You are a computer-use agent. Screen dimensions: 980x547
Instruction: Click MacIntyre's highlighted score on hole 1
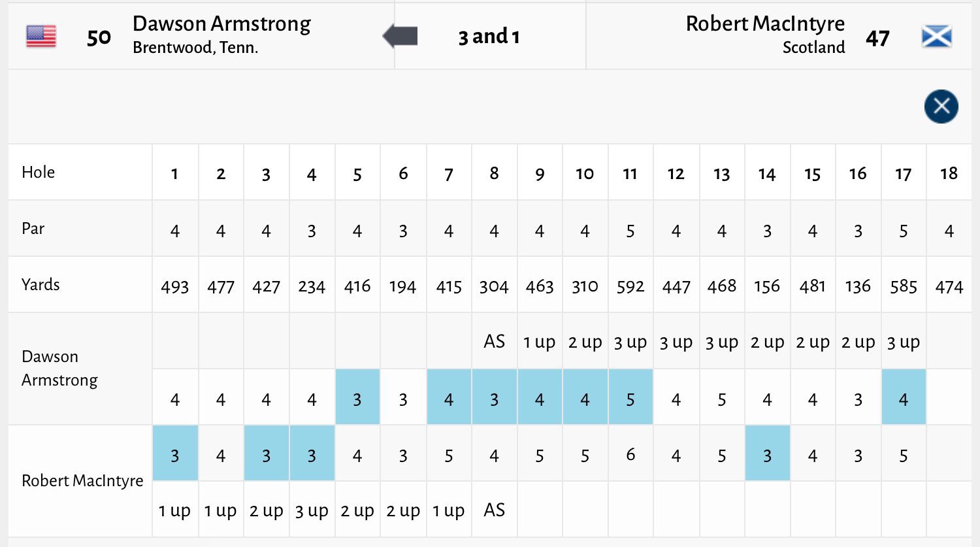coord(175,455)
